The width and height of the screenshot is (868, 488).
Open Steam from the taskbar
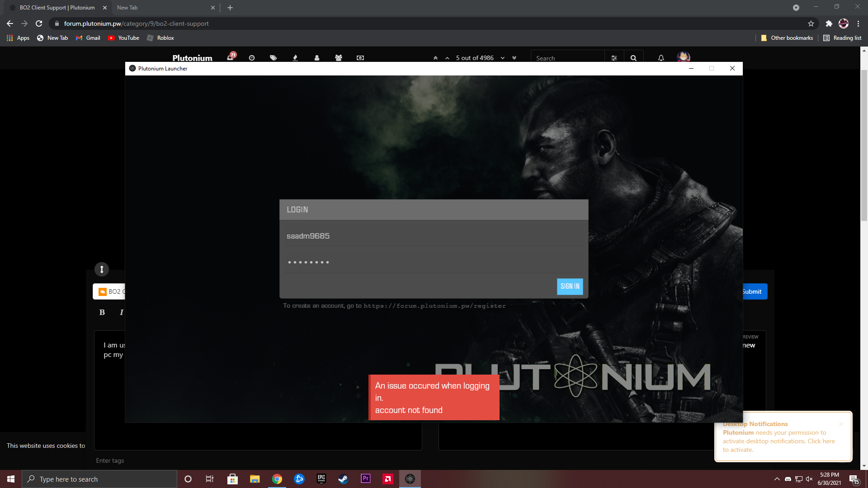point(343,479)
